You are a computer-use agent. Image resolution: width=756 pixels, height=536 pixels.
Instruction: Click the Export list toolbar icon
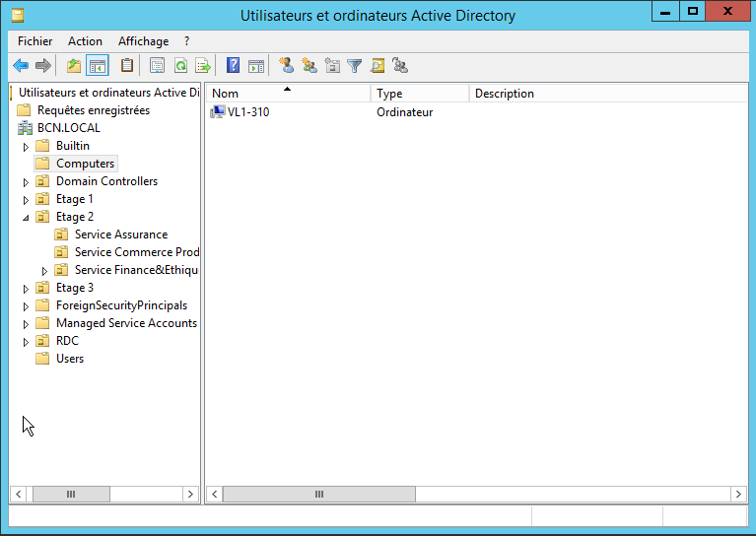click(203, 66)
